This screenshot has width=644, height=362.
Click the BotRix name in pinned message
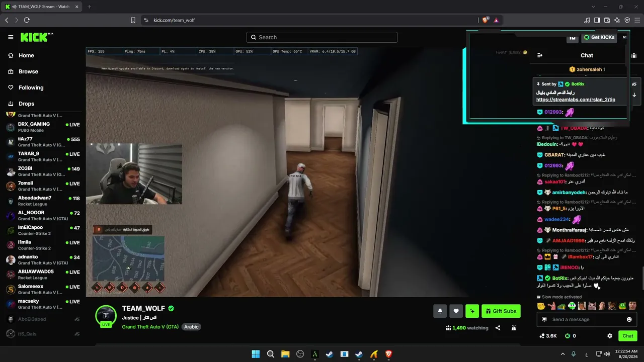578,84
